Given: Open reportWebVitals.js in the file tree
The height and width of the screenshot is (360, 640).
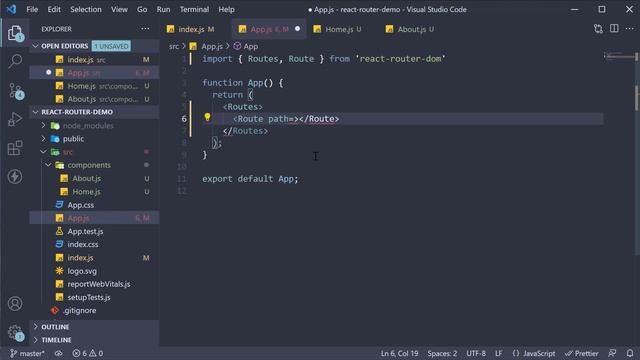Looking at the screenshot, I should click(94, 284).
